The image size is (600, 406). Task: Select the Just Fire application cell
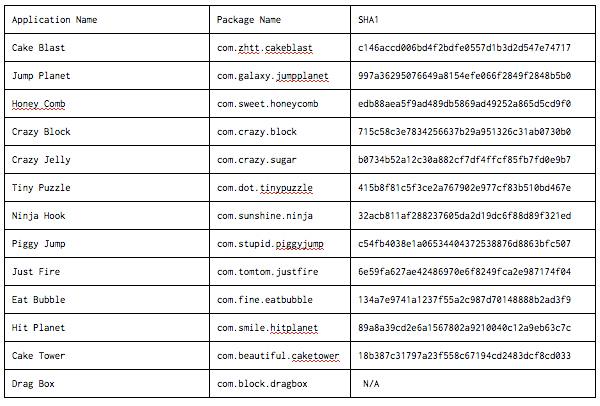38,271
